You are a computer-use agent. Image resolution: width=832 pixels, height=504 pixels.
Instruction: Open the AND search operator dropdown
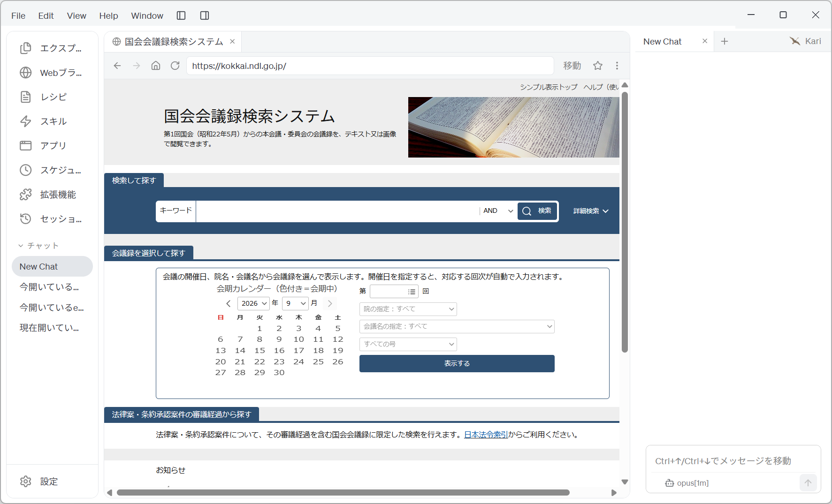[x=498, y=211]
